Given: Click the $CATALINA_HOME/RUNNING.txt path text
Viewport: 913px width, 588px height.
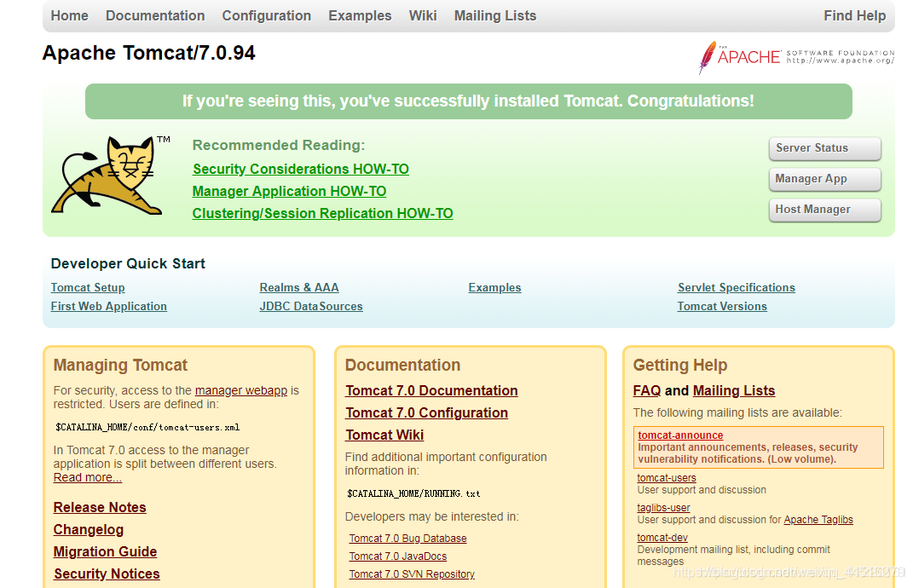Looking at the screenshot, I should coord(413,493).
